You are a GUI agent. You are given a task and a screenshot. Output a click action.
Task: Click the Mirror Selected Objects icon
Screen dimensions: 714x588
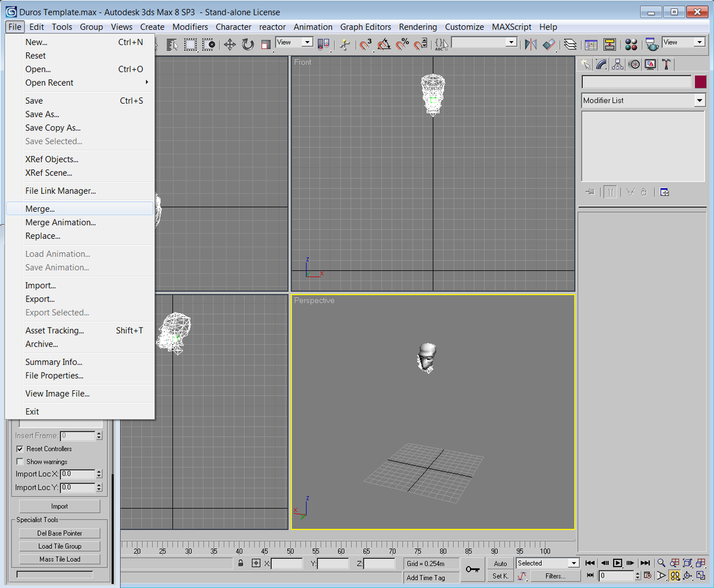(x=531, y=44)
